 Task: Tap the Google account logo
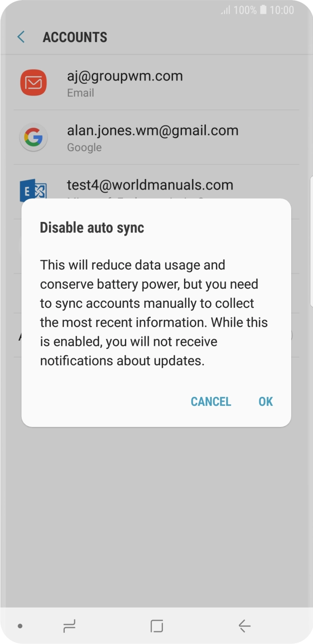tap(33, 137)
